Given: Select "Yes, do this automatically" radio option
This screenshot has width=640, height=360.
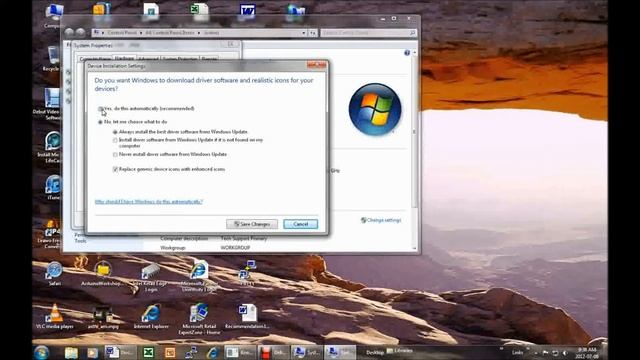Looking at the screenshot, I should 100,109.
